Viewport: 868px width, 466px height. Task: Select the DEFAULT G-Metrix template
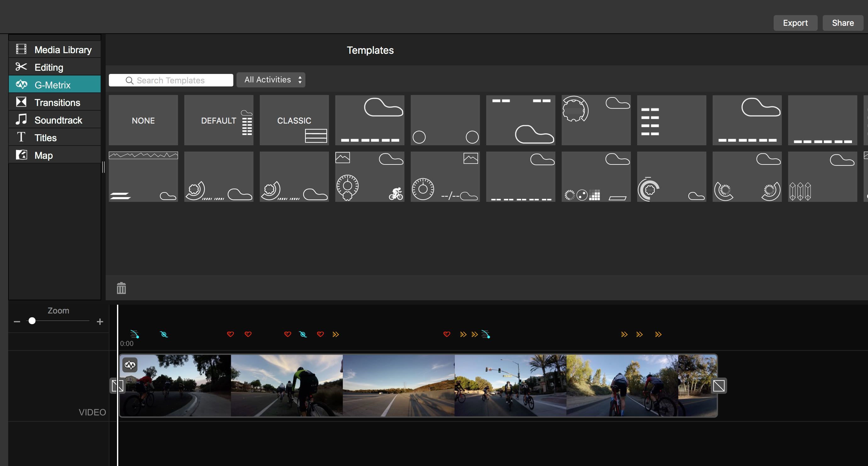click(219, 120)
